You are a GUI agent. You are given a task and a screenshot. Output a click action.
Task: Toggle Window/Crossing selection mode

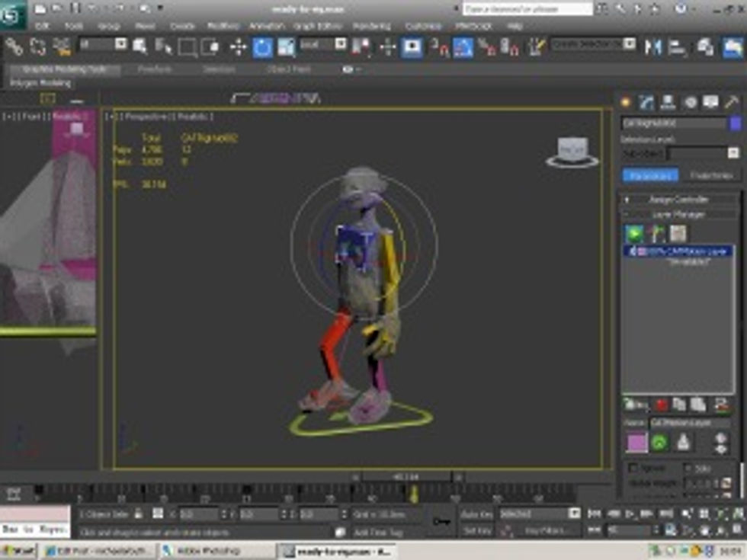[x=210, y=46]
